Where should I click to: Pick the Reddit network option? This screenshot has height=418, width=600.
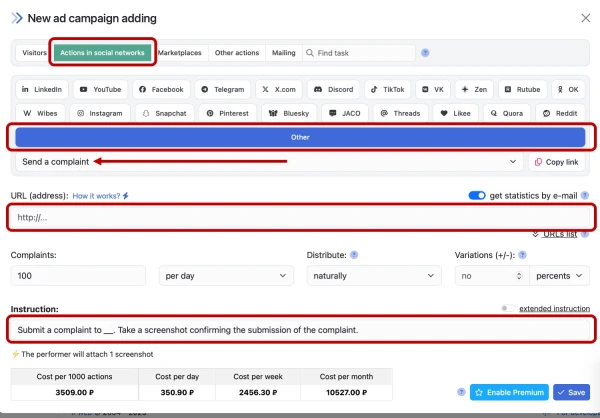coord(561,113)
